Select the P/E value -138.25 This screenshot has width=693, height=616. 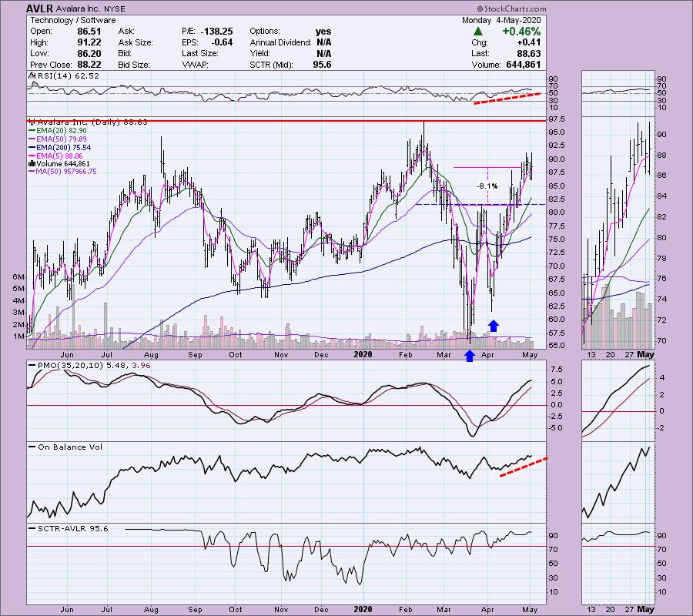pos(216,32)
